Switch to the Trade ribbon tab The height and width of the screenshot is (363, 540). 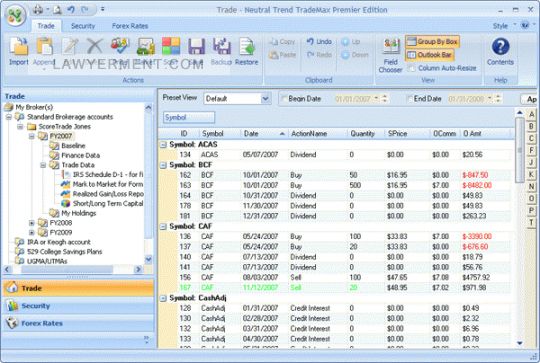tap(46, 26)
